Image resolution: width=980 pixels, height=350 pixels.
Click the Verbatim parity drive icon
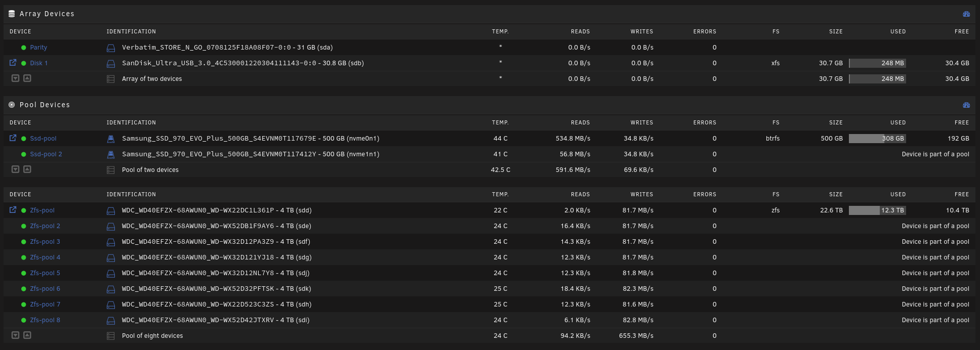(111, 48)
